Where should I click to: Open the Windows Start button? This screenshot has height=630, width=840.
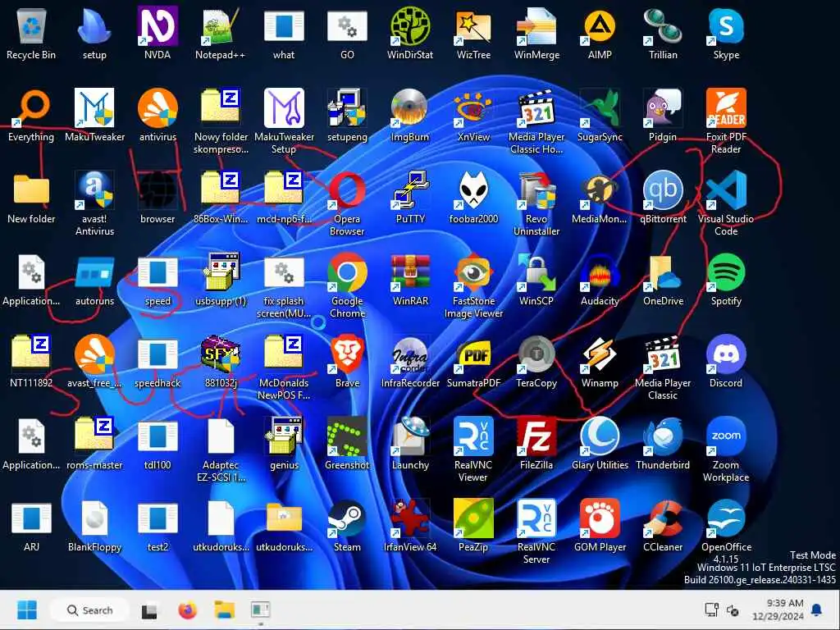click(27, 609)
